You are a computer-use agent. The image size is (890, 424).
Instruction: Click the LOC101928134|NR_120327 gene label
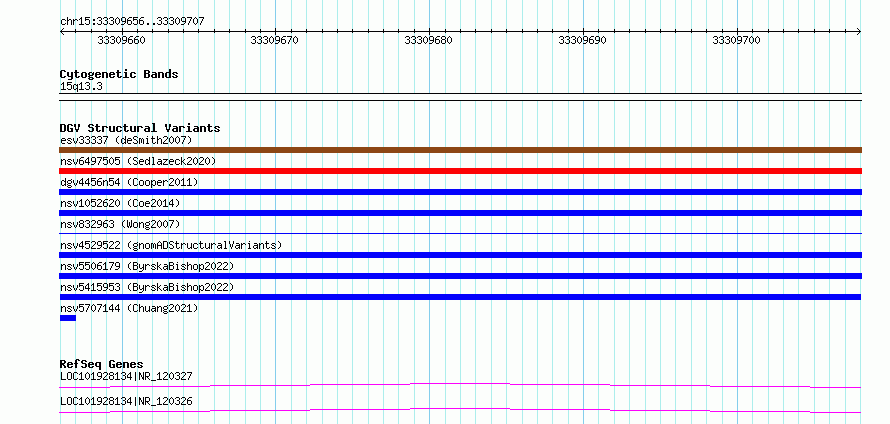pyautogui.click(x=126, y=376)
